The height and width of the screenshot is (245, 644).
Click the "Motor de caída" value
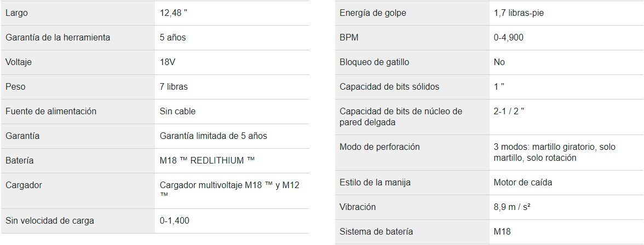tap(522, 183)
